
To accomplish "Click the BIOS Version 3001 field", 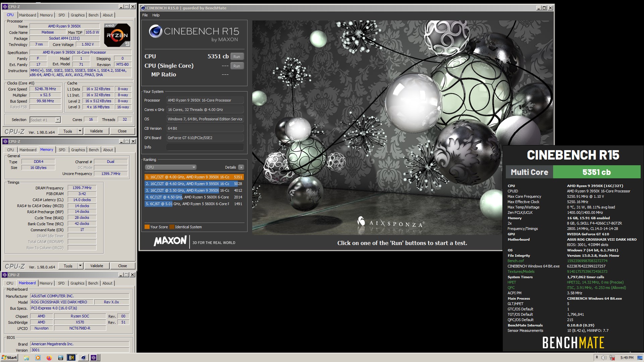I will [80, 350].
